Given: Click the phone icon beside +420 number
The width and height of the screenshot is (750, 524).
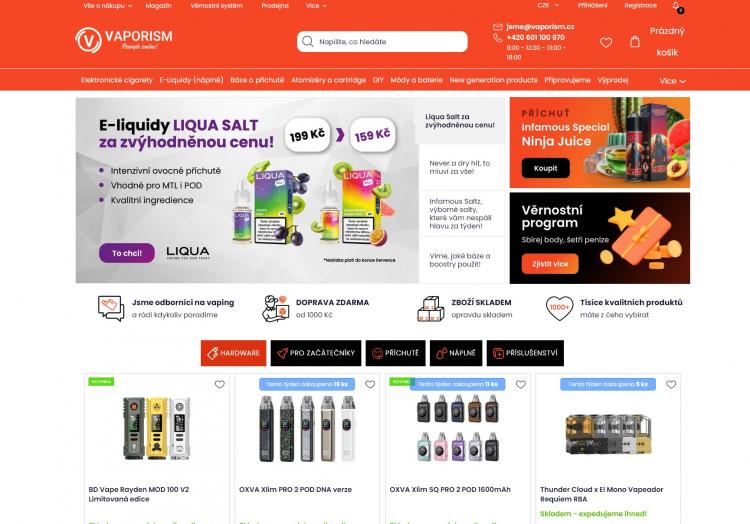Looking at the screenshot, I should [x=497, y=37].
